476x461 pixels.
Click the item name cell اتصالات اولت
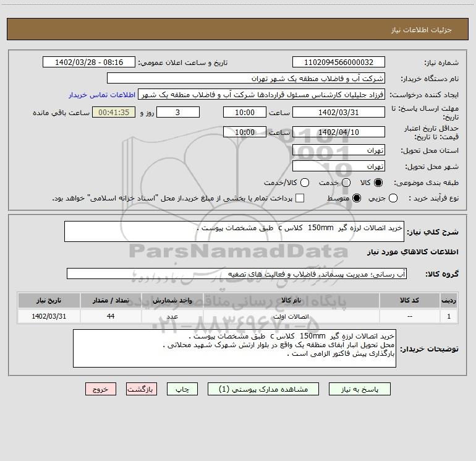(291, 316)
